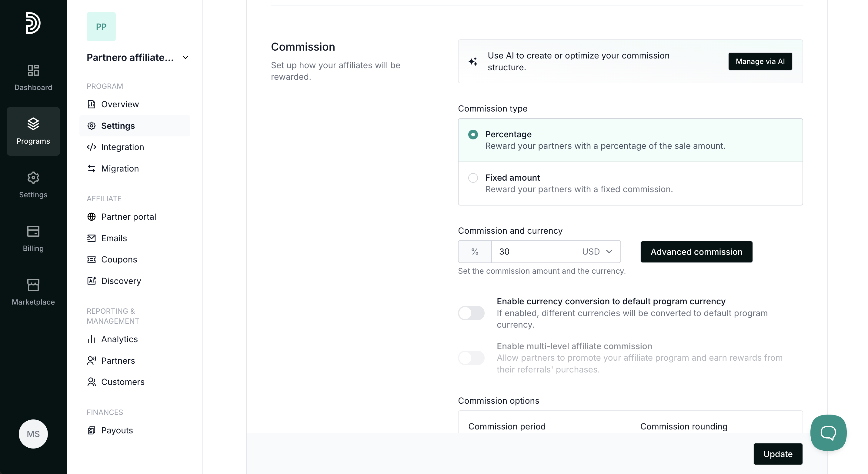Click the commission percentage input field
Viewport: 868px width, 474px height.
tap(534, 252)
